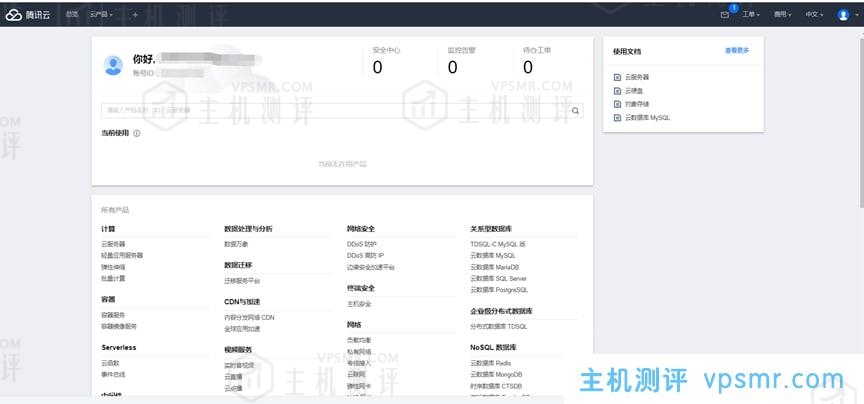The width and height of the screenshot is (864, 404).
Task: Open 云数据库 MariaDB product
Action: click(494, 267)
